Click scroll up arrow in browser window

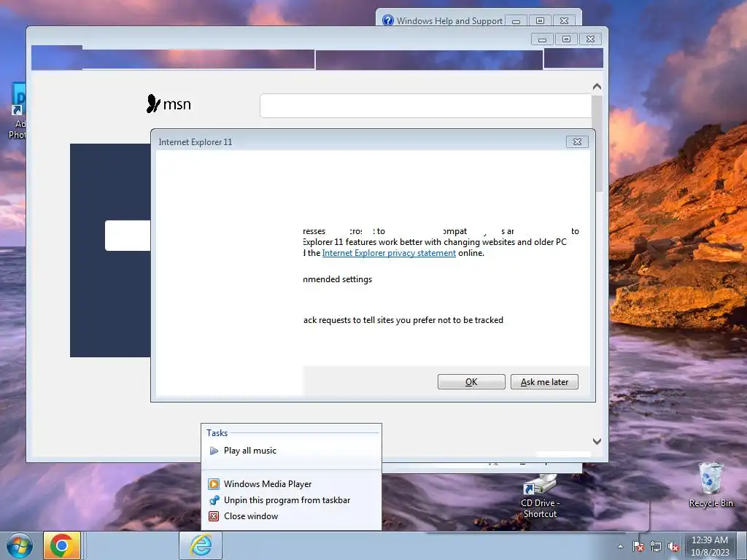click(x=597, y=87)
